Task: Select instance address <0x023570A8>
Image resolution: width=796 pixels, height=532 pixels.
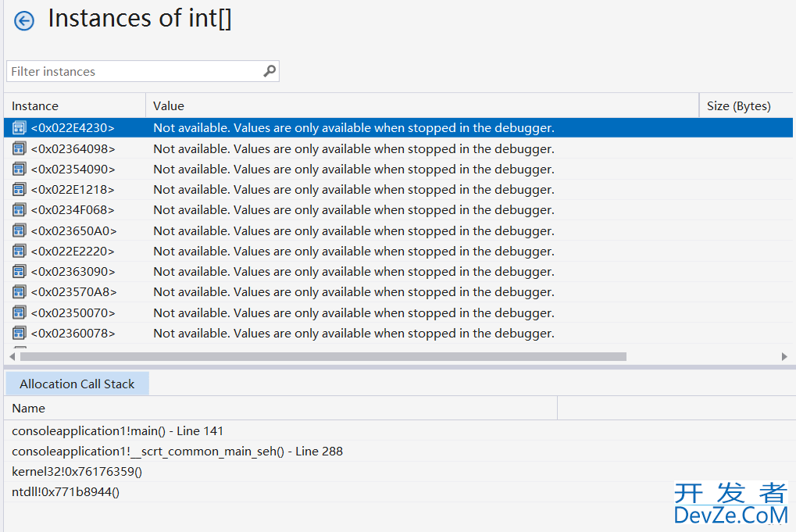Action: [x=73, y=292]
